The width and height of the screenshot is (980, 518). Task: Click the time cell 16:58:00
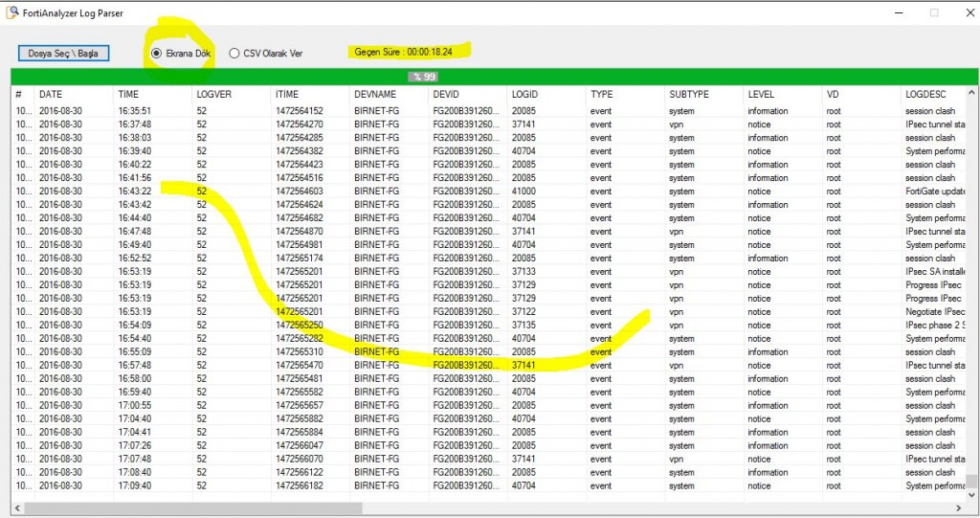134,378
